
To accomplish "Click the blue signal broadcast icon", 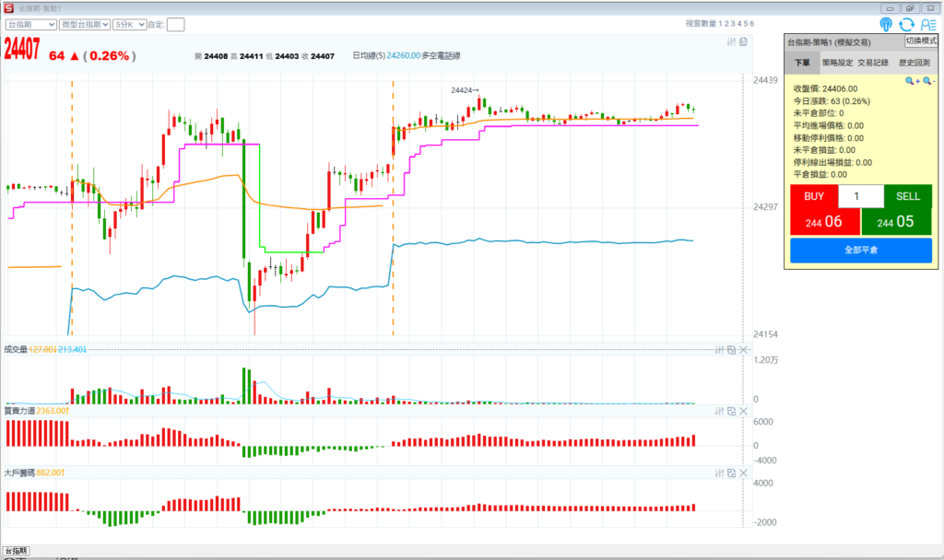I will (x=886, y=25).
